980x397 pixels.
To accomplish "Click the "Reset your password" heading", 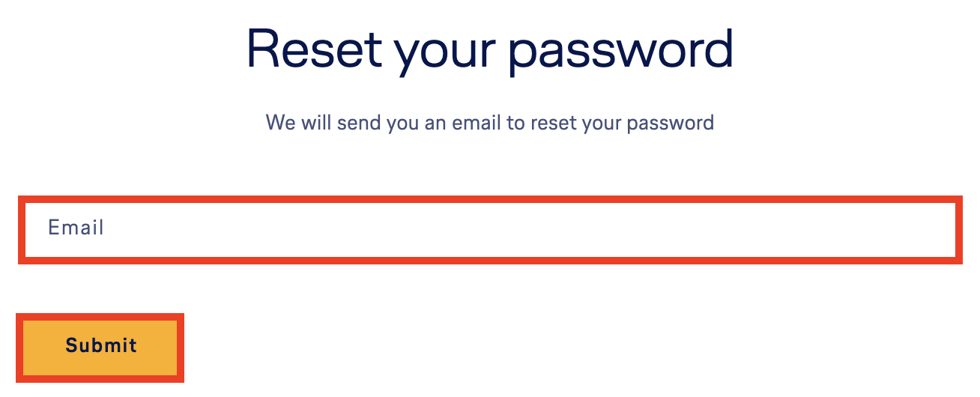I will click(x=489, y=49).
